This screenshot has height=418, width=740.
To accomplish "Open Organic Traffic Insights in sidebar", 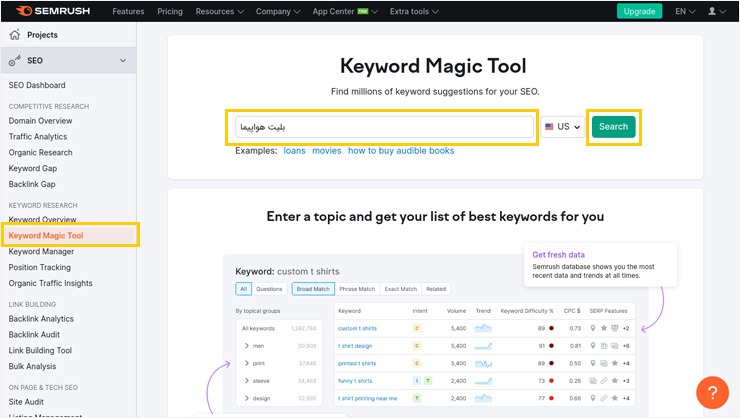I will 50,283.
